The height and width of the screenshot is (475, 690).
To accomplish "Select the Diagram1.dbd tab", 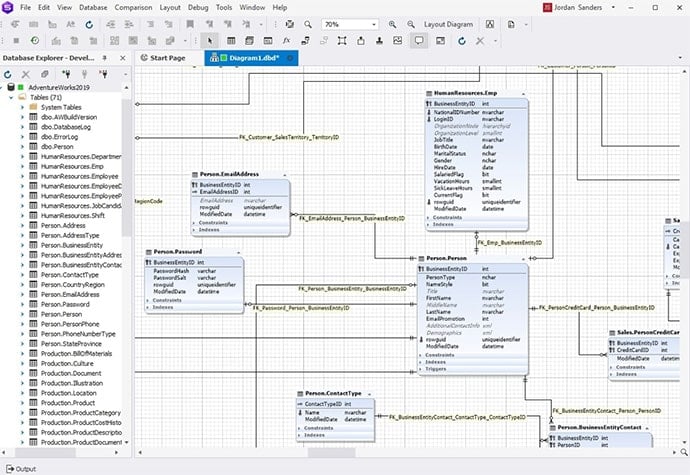I will [x=249, y=58].
